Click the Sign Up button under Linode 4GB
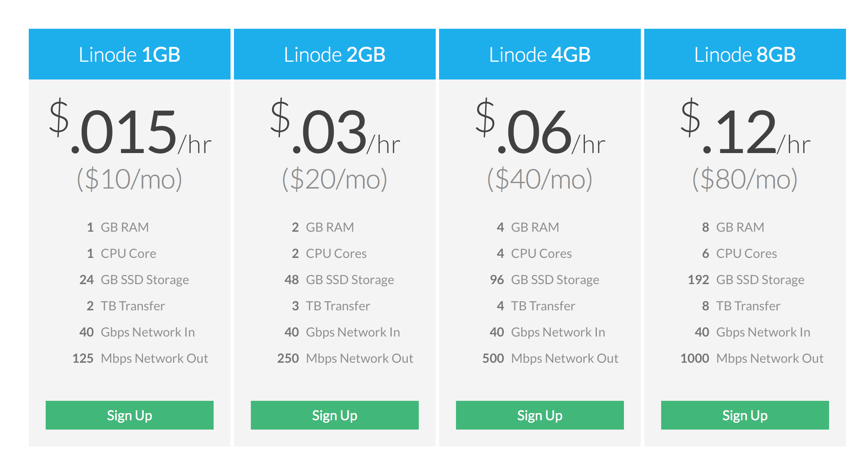 pos(539,415)
